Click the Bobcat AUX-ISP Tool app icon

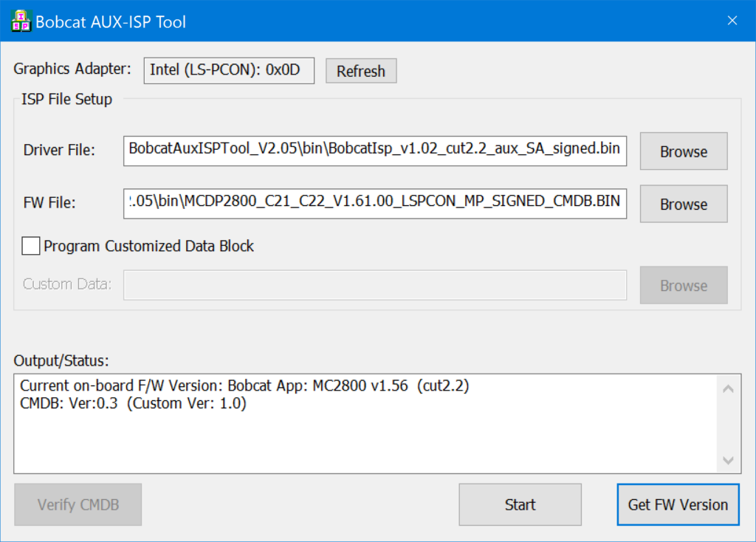pos(21,21)
